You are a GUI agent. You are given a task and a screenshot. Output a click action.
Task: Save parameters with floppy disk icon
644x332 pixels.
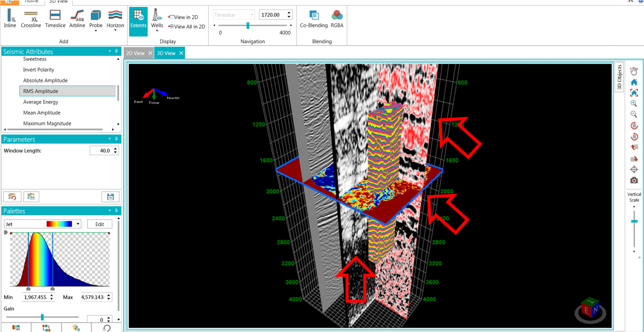coord(111,196)
